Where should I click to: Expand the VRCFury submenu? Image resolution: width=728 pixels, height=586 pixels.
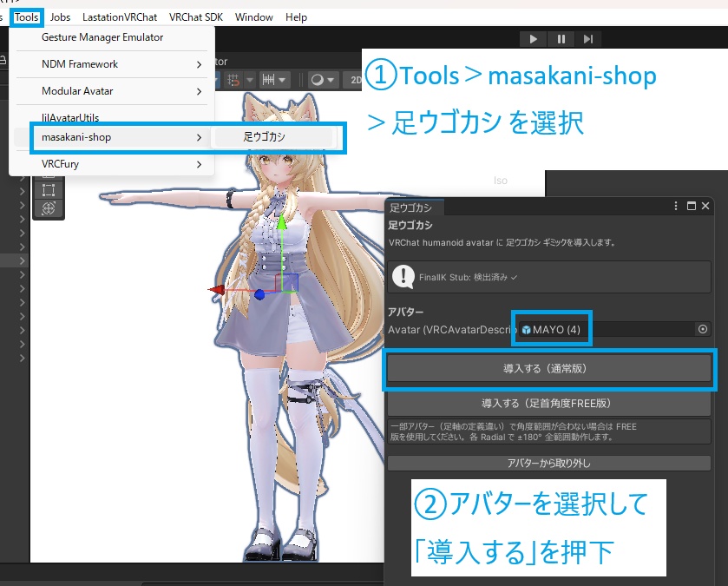point(111,164)
